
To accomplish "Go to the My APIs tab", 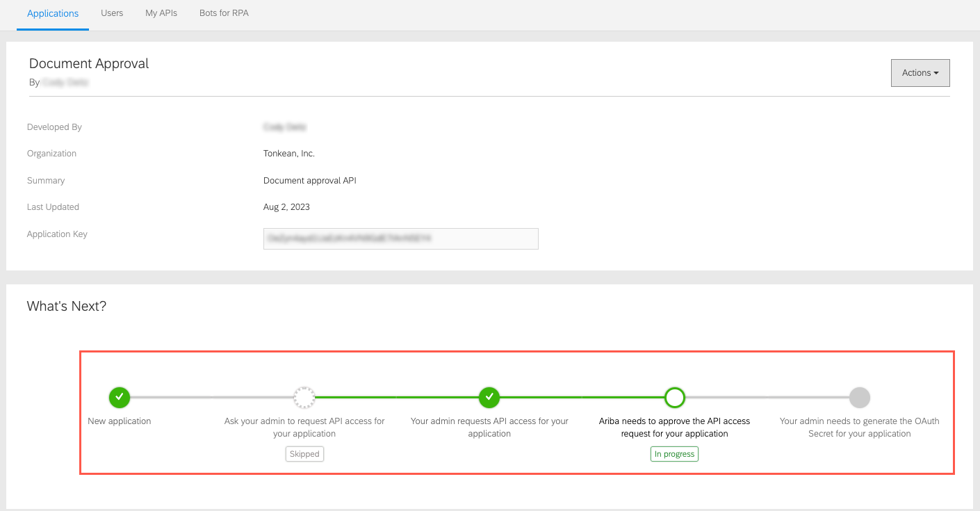I will click(x=161, y=13).
